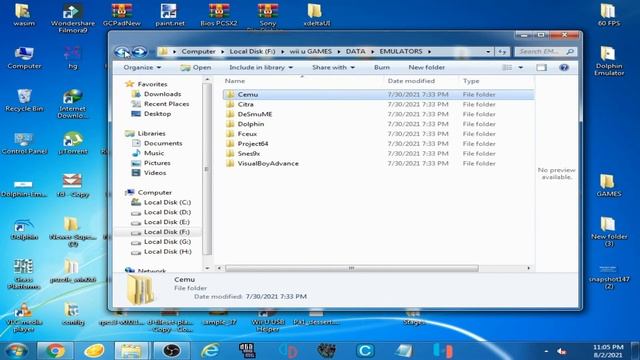640x360 pixels.
Task: Expand the arrow after EMULATORS in address bar
Action: 429,52
